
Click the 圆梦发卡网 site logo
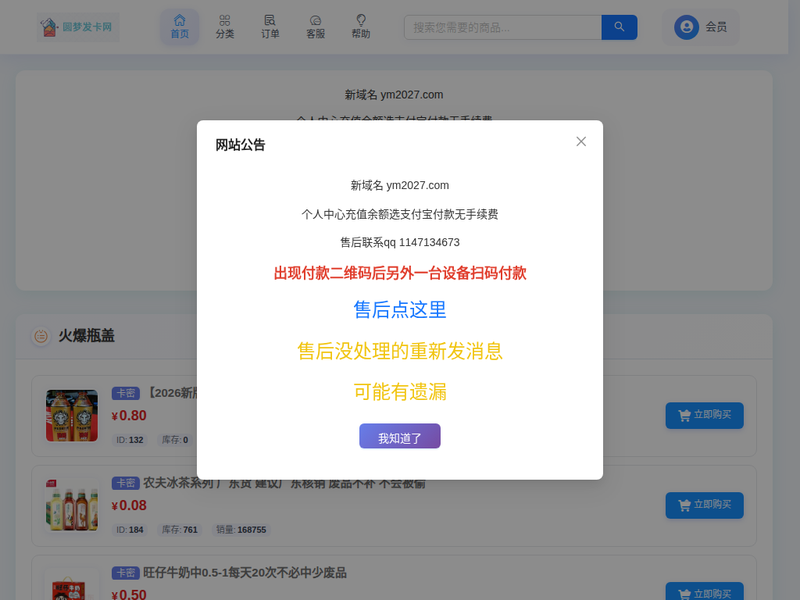coord(78,27)
